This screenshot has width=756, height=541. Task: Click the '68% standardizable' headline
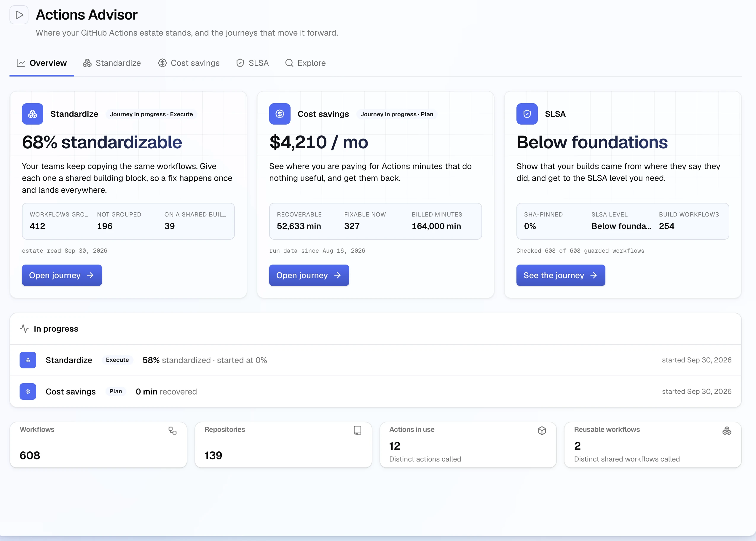102,142
